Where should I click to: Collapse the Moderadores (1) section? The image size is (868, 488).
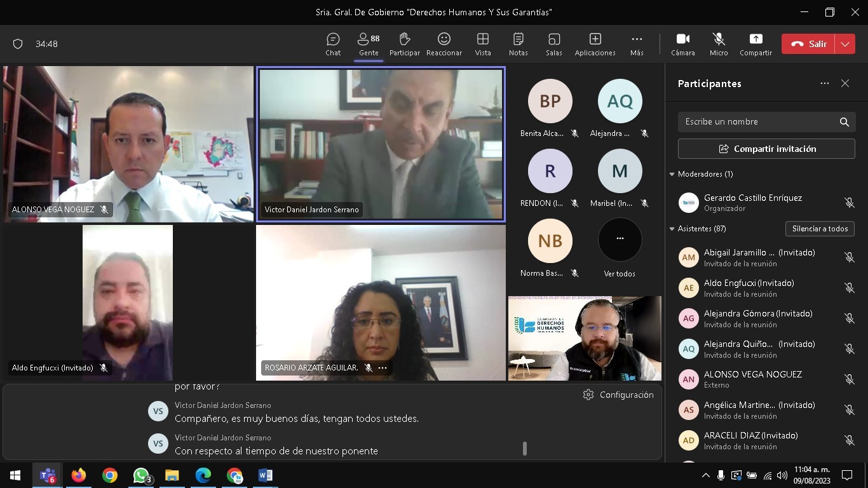pos(672,174)
